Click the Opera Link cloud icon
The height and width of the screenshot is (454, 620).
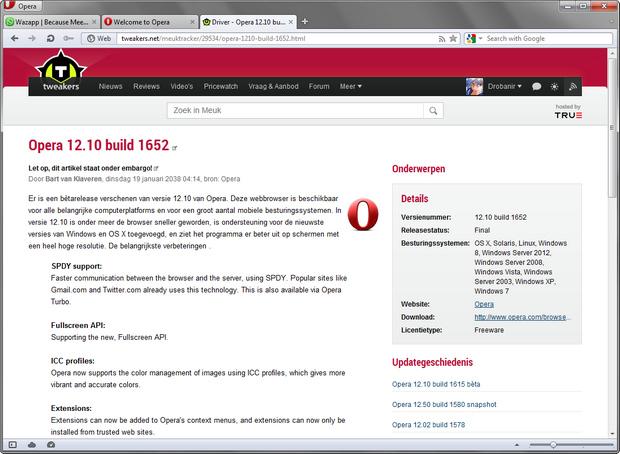coord(32,445)
